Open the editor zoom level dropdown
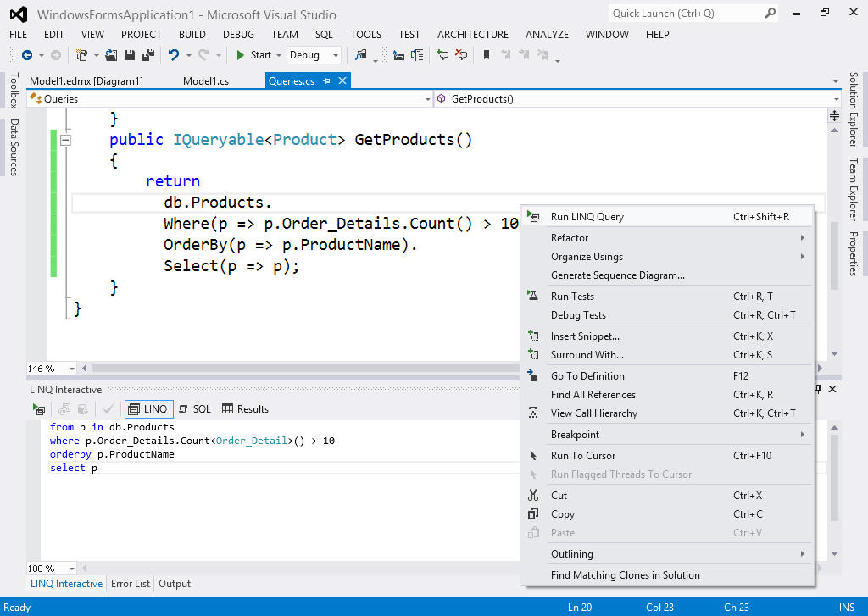The height and width of the screenshot is (616, 868). (x=49, y=368)
